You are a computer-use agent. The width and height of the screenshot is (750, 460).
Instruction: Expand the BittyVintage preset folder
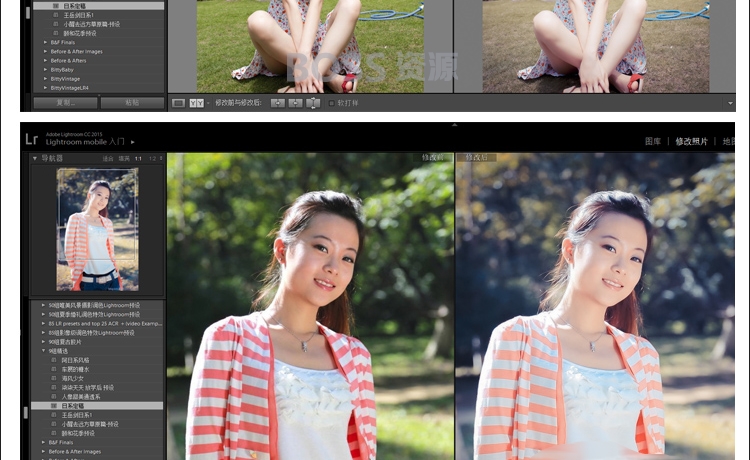point(45,79)
